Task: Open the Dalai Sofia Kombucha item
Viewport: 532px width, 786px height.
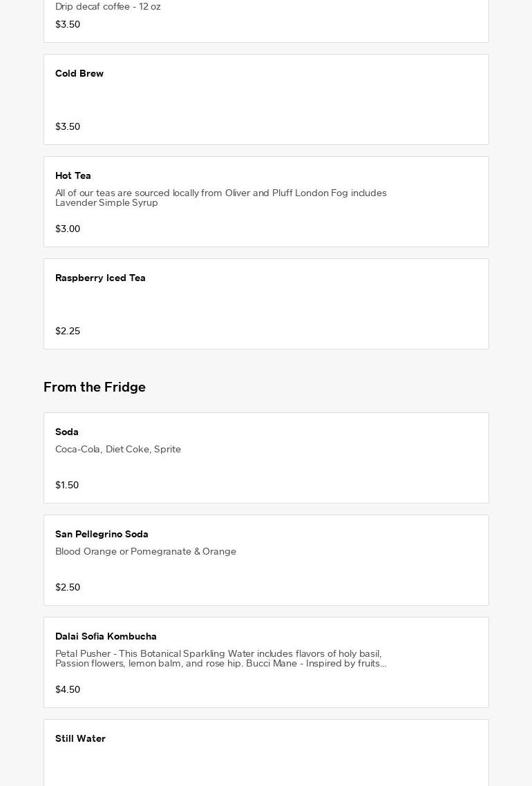Action: pyautogui.click(x=106, y=637)
